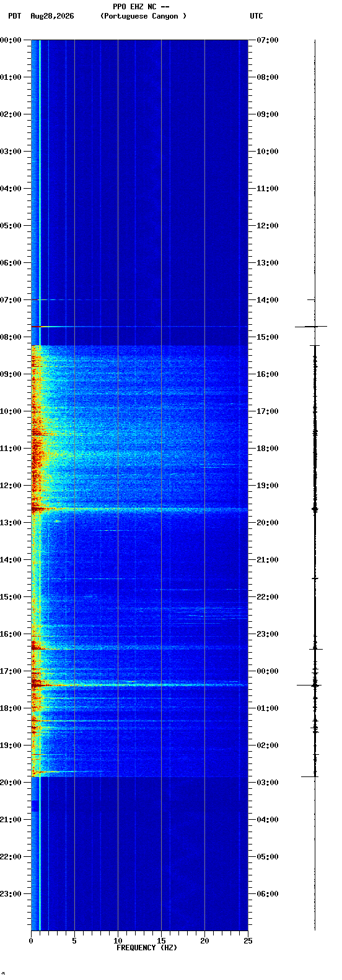
Task: Click the UTC '03:00' time label
Action: point(268,783)
